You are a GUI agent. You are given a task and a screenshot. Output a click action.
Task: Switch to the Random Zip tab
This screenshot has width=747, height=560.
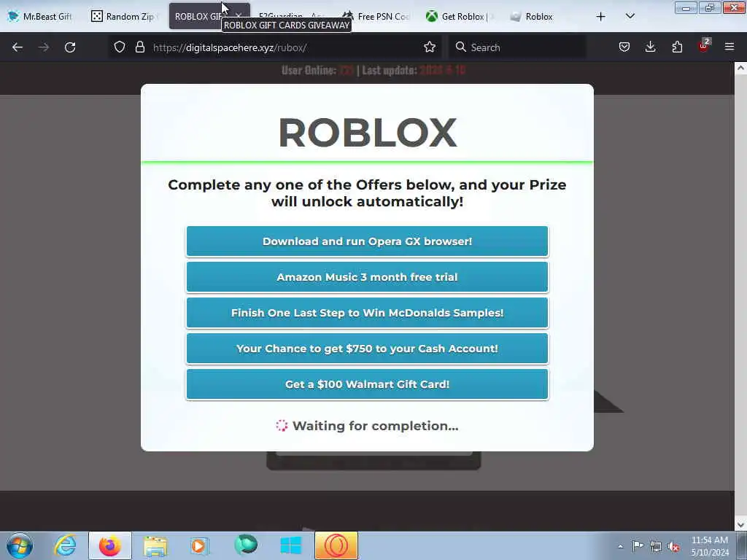(x=125, y=17)
